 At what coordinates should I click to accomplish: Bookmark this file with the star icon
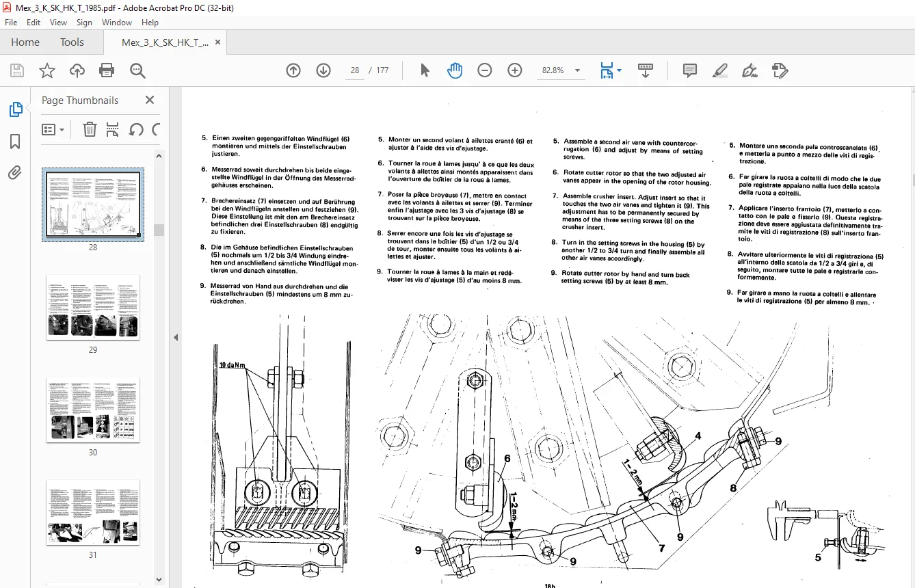pos(47,70)
